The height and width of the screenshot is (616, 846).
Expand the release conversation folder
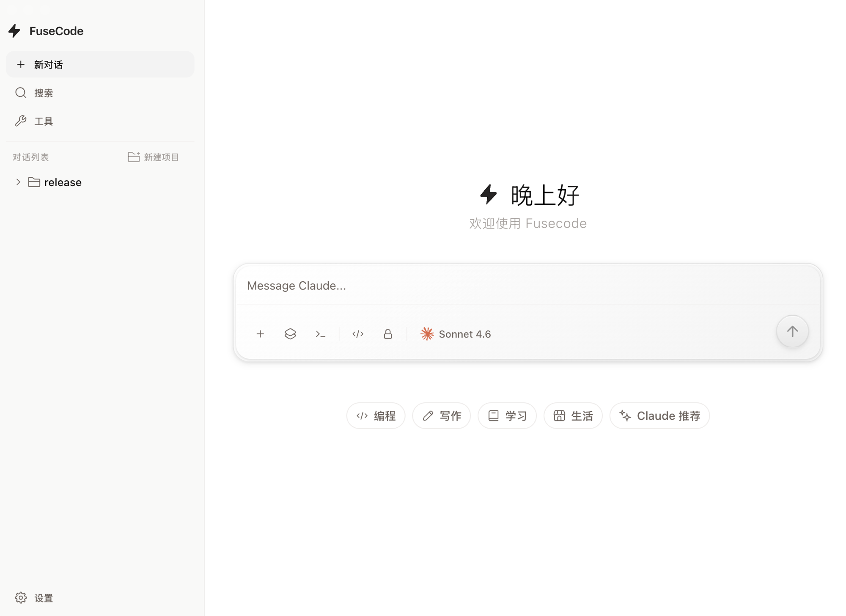[x=63, y=182]
